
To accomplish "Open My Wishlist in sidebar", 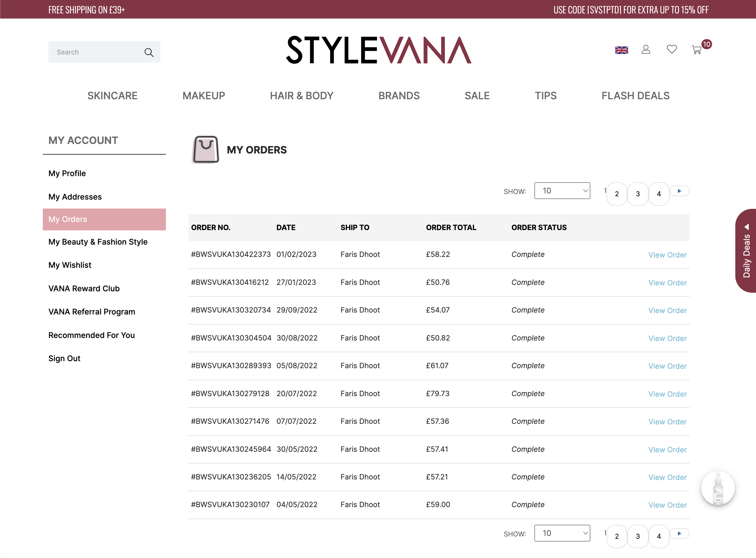I will [x=70, y=265].
